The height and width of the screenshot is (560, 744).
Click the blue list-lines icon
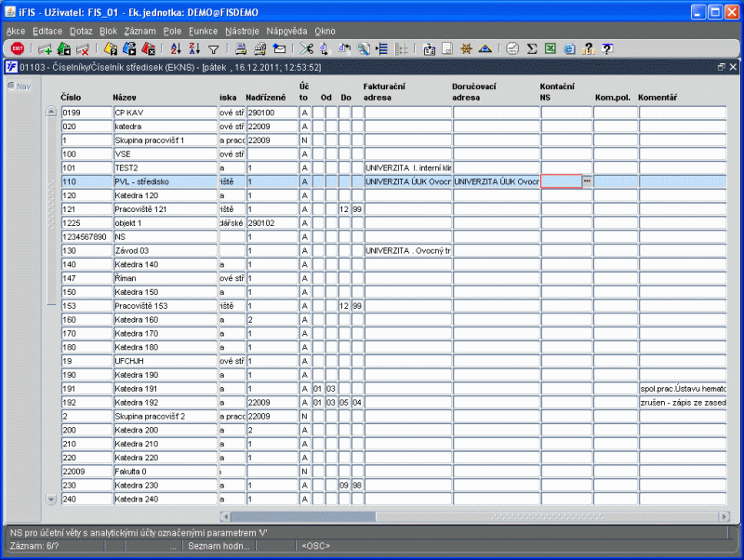(x=382, y=48)
